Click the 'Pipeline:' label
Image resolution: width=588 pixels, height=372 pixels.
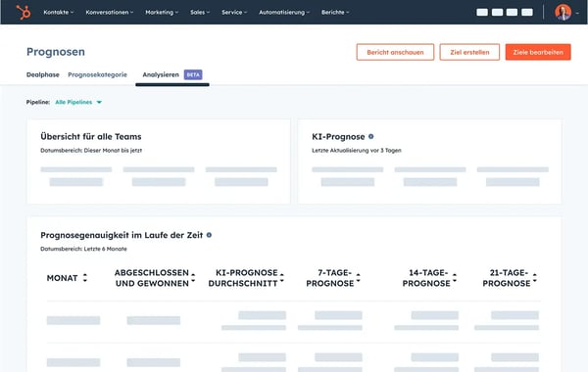[x=38, y=102]
